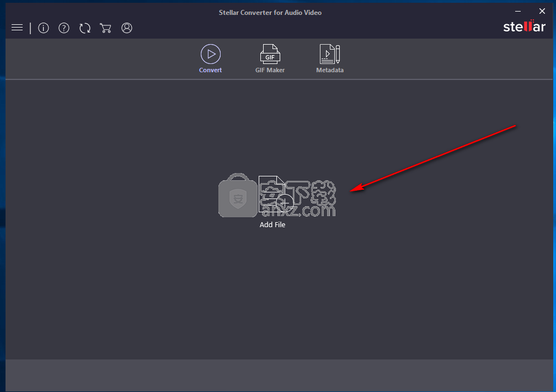556x392 pixels.
Task: Switch to the Convert tab label
Action: 210,70
